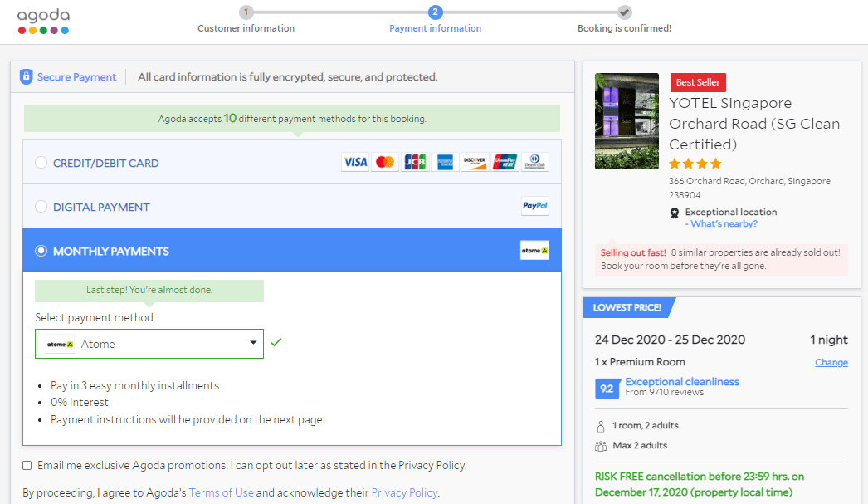Click the Agoda logo

(x=43, y=22)
